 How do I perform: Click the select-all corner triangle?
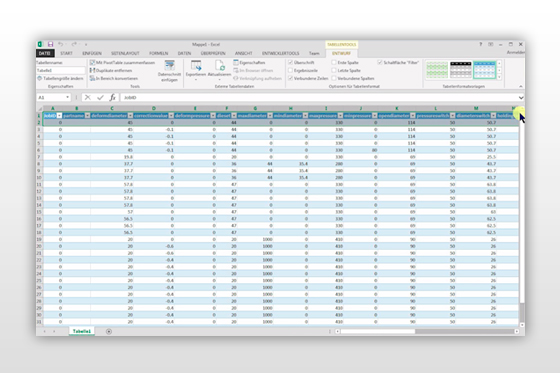(x=40, y=108)
